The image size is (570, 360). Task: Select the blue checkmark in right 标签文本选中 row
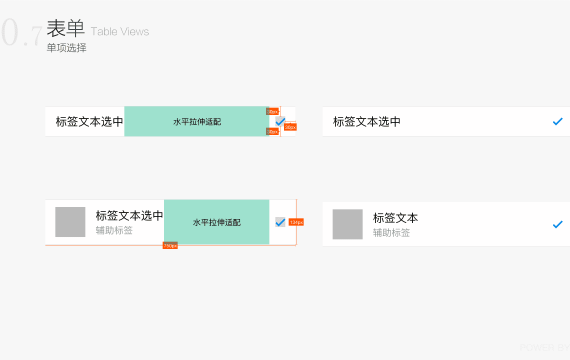557,121
